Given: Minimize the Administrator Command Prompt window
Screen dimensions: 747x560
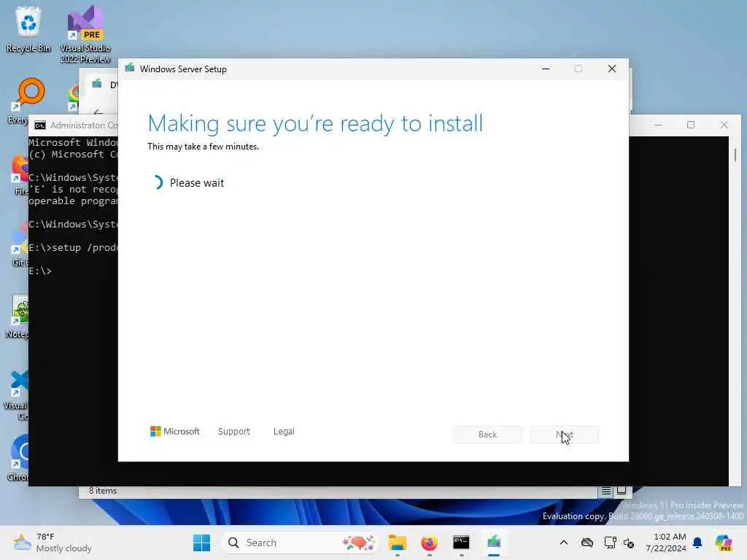Looking at the screenshot, I should (x=658, y=125).
